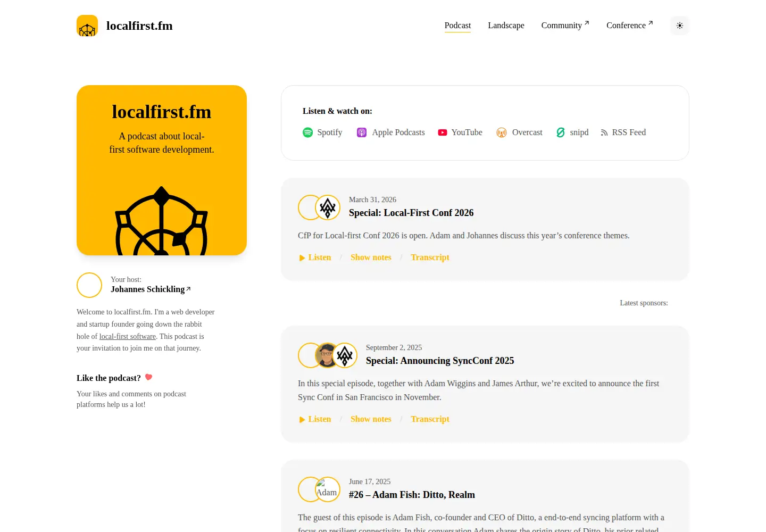766x532 pixels.
Task: Click the YouTube icon
Action: (x=443, y=132)
